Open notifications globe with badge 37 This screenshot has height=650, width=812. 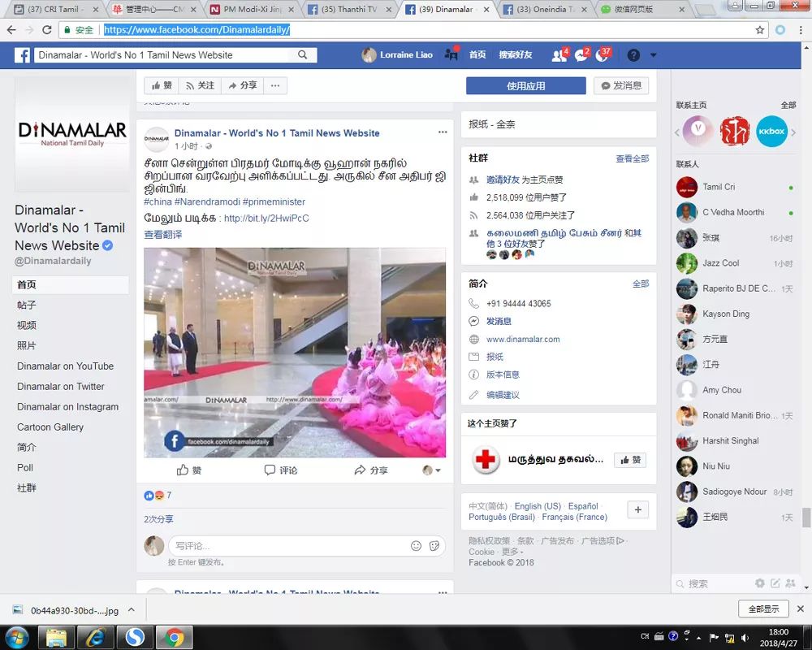603,55
